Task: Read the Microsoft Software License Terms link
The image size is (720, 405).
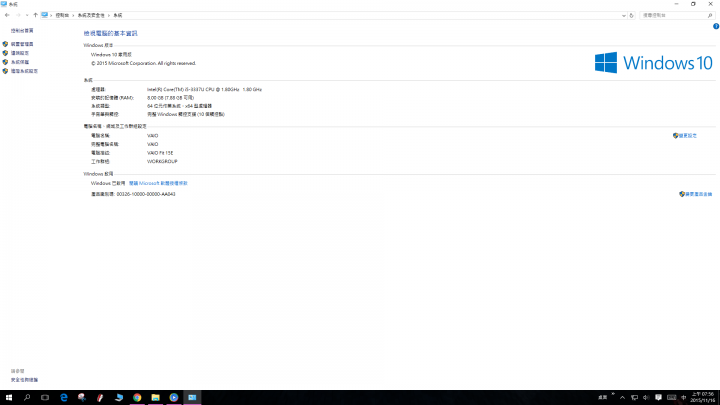Action: tap(158, 183)
